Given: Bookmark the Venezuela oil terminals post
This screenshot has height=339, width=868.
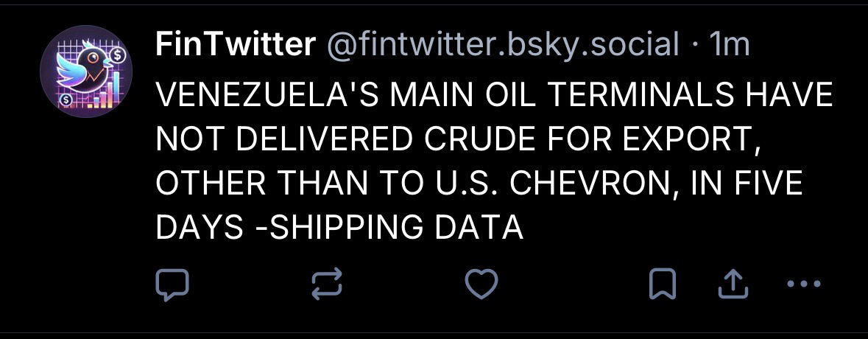Looking at the screenshot, I should click(660, 285).
